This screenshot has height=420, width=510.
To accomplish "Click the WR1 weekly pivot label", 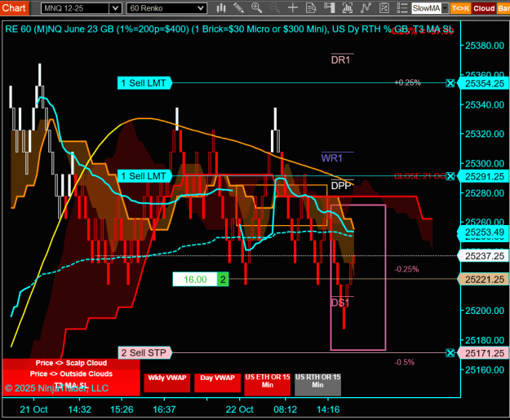I will click(332, 158).
